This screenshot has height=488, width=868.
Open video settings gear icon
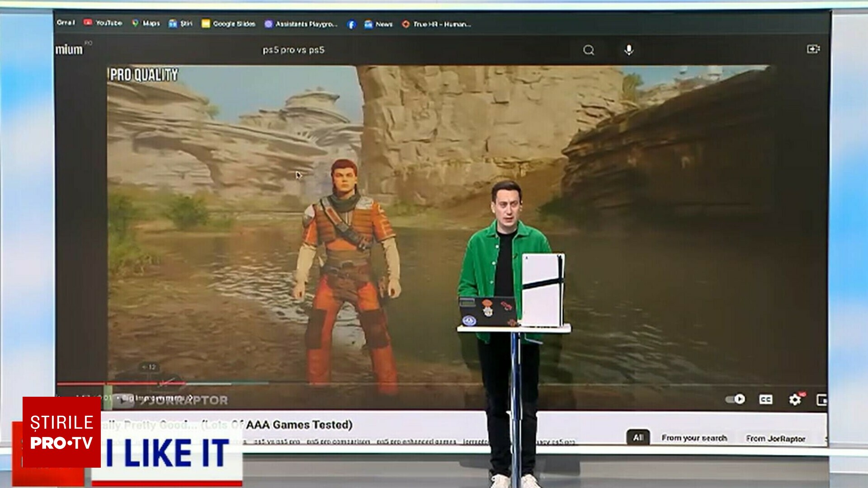point(795,399)
